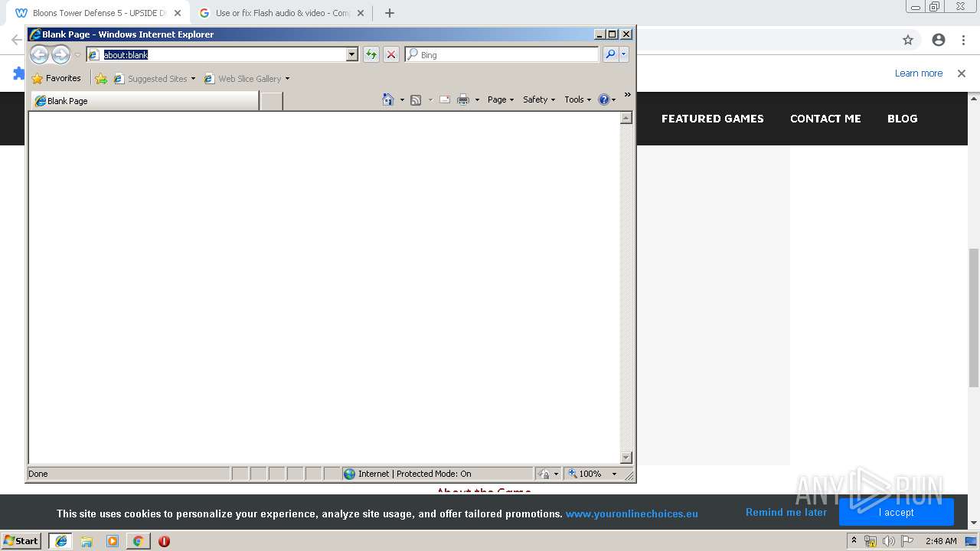This screenshot has width=980, height=551.
Task: Click scroll down arrow in IE window
Action: pyautogui.click(x=626, y=458)
